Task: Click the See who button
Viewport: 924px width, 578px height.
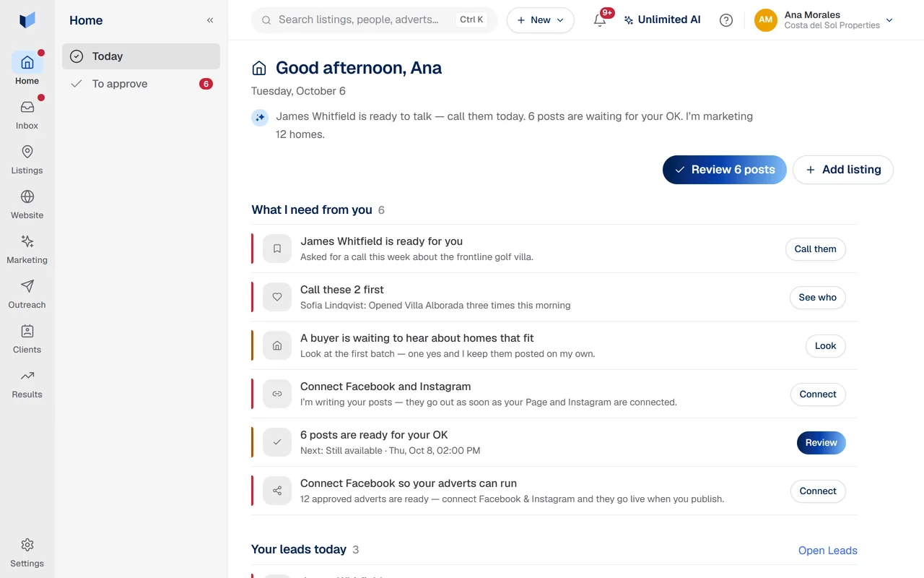Action: [x=818, y=298]
